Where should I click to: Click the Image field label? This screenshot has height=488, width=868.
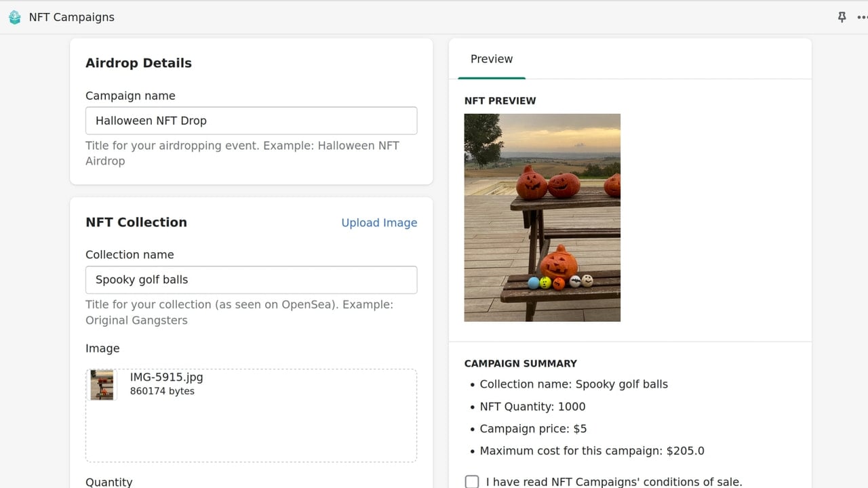tap(102, 348)
